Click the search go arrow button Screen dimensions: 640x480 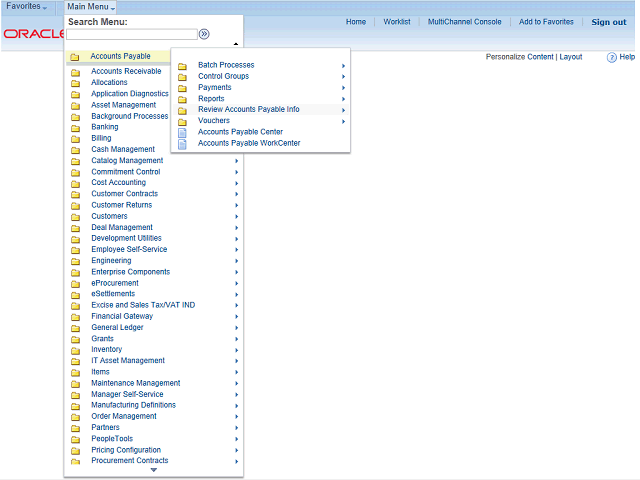tap(204, 34)
